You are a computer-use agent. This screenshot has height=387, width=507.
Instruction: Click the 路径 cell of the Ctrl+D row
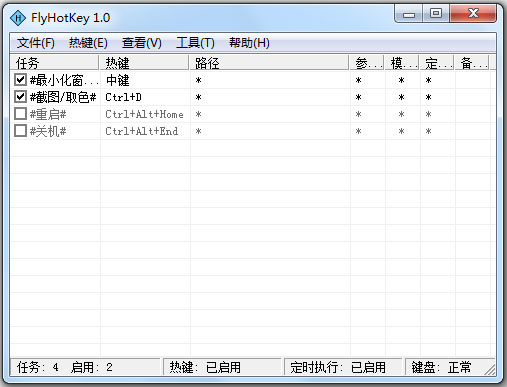pyautogui.click(x=270, y=97)
